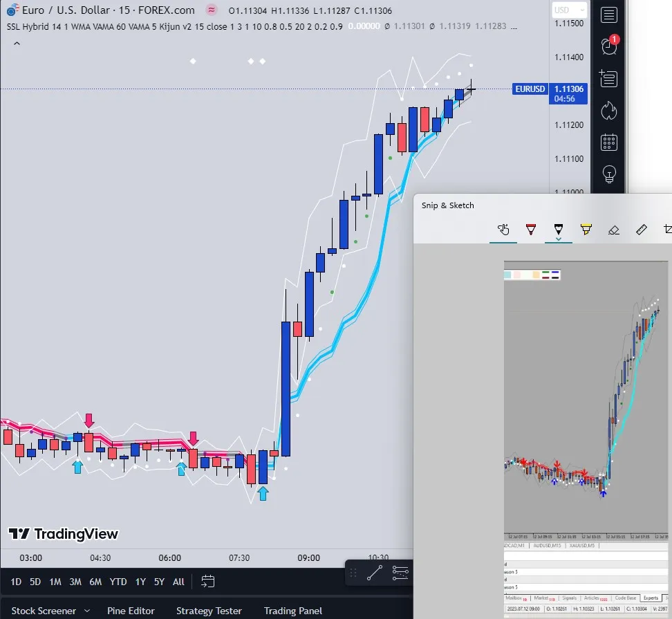Open the USD currency dropdown
Viewport: 672px width, 619px height.
pos(569,10)
